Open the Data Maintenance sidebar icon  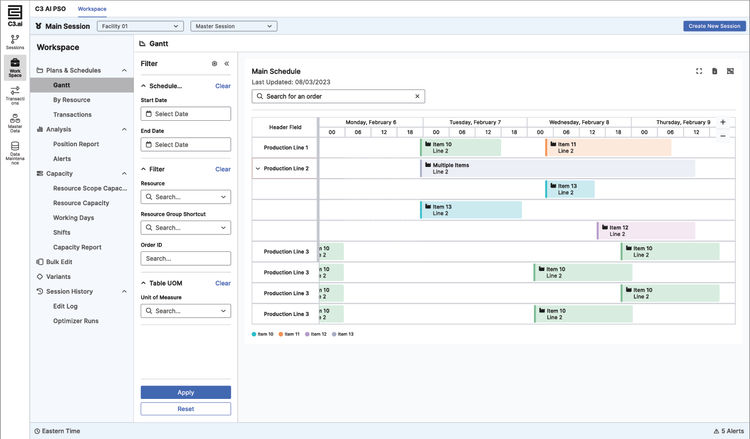(15, 153)
